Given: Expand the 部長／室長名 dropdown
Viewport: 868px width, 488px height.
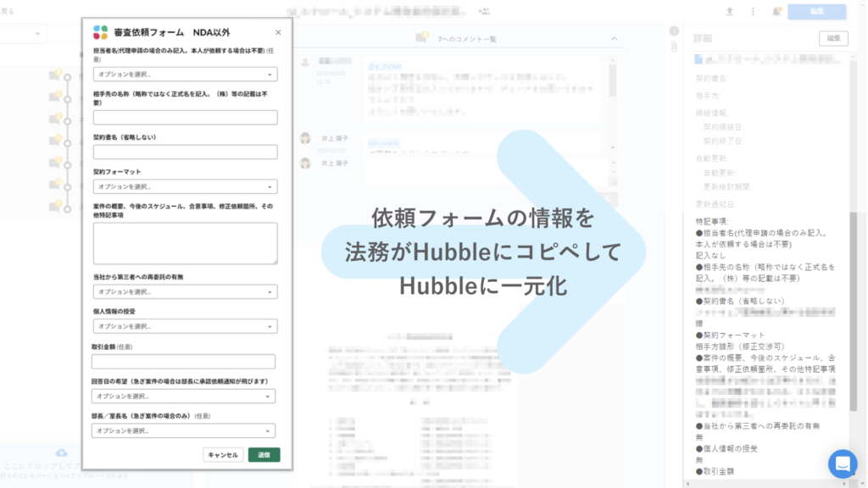Looking at the screenshot, I should point(183,430).
